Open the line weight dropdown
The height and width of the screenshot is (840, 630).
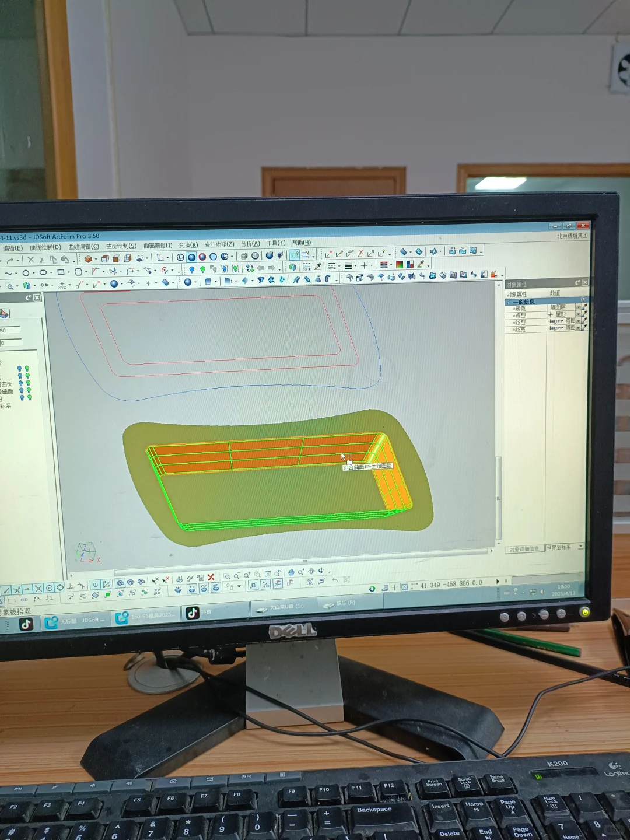(348, 265)
